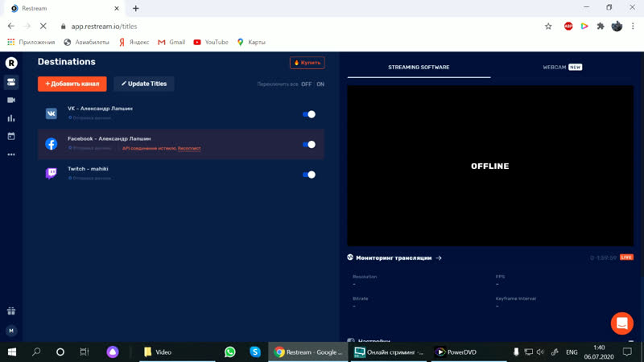Open the Adblock Plus extension

[568, 27]
